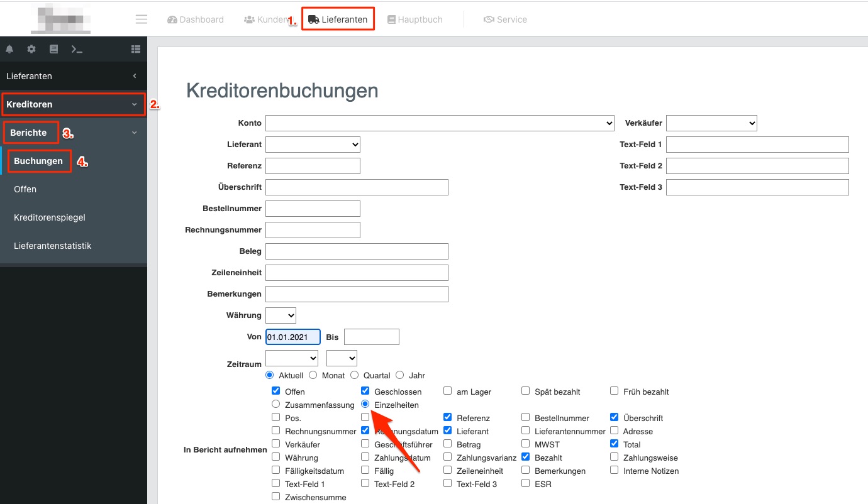Select the Aktuell radio button
This screenshot has width=868, height=504.
click(270, 375)
